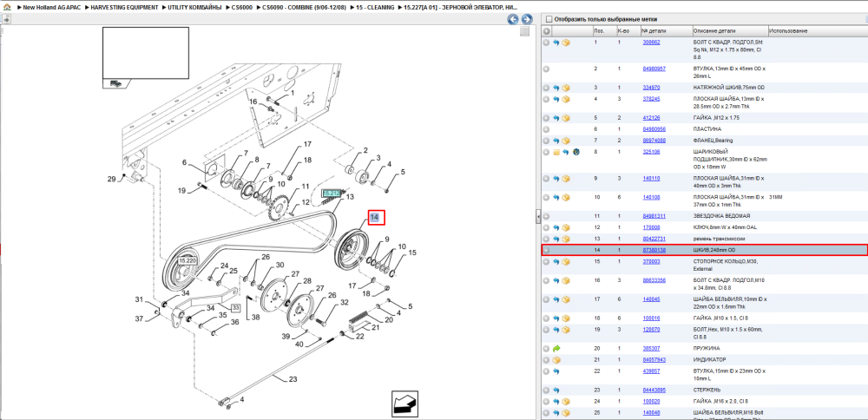Click the add circle for part 87380138
This screenshot has height=420, width=868.
[546, 250]
